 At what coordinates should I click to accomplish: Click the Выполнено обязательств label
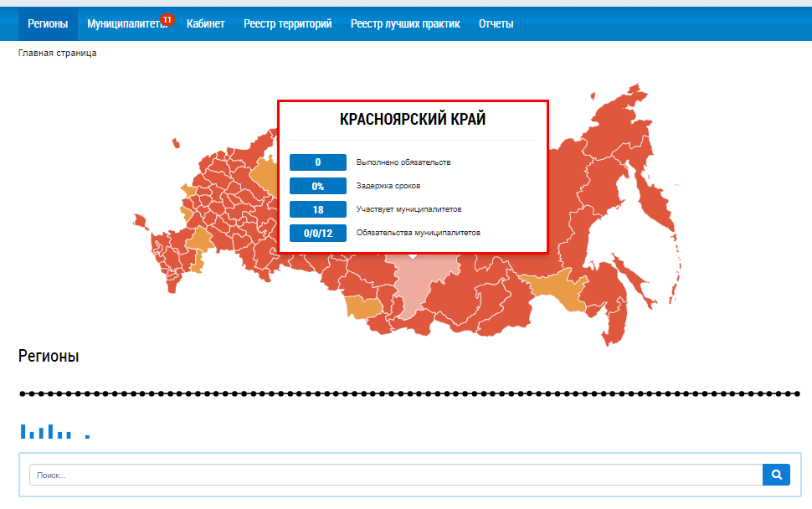click(403, 162)
